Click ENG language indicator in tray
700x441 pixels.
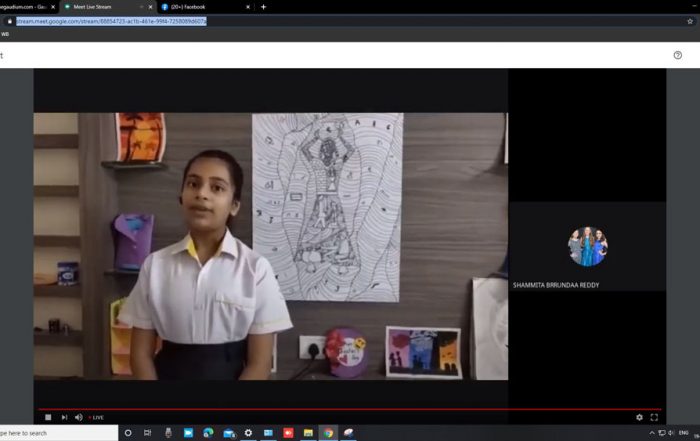pos(683,433)
